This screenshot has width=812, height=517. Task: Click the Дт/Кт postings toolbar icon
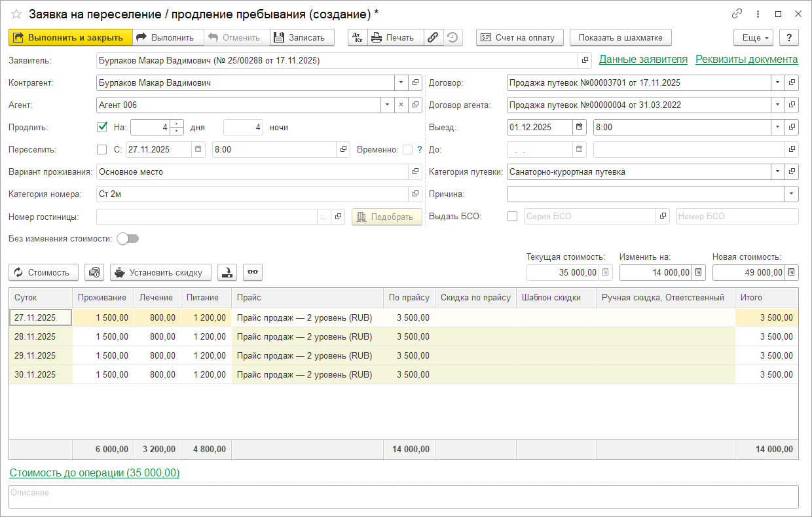pyautogui.click(x=357, y=37)
